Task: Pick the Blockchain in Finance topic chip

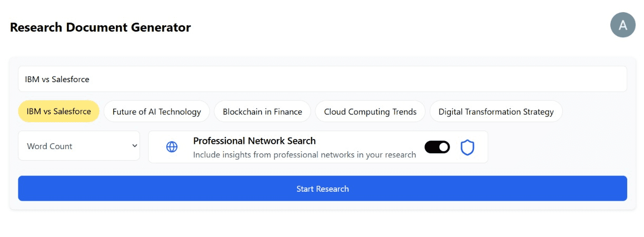Action: pyautogui.click(x=262, y=111)
